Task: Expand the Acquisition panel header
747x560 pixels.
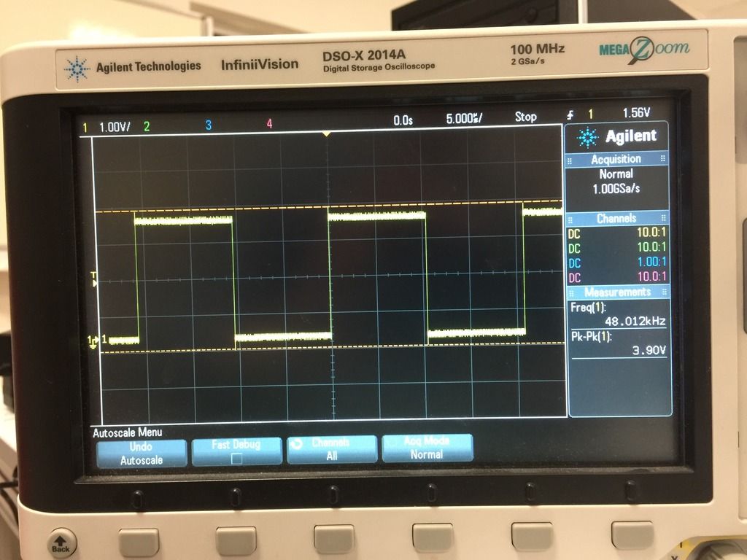Action: tap(616, 159)
